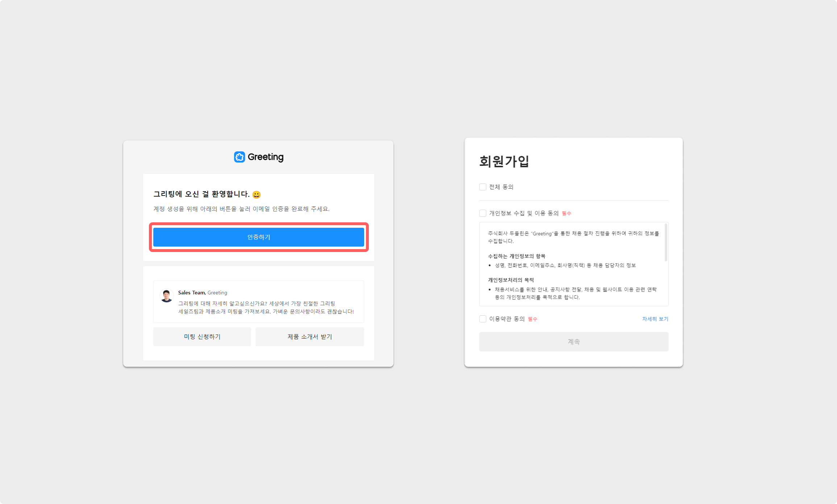This screenshot has height=504, width=837.
Task: Click the Sales Team avatar photo
Action: pyautogui.click(x=167, y=295)
